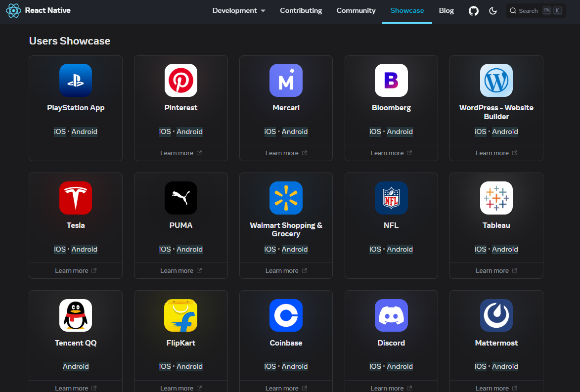Open Tesla iOS store link
580x392 pixels.
(59, 249)
